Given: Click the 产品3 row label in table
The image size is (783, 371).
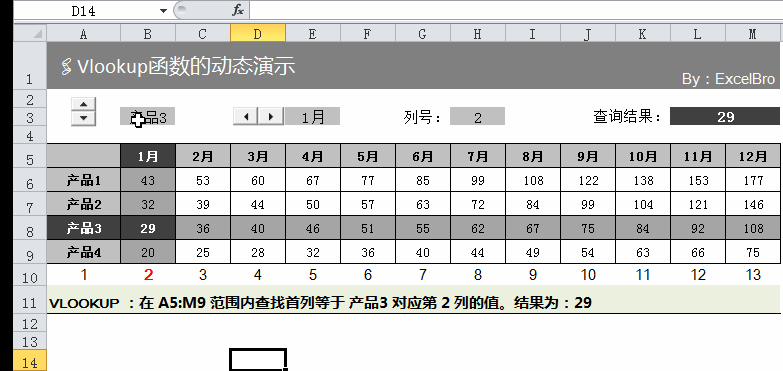Looking at the screenshot, I should pyautogui.click(x=84, y=228).
